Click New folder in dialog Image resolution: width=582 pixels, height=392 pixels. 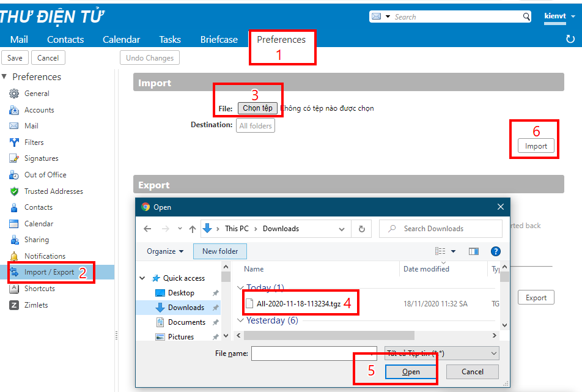(220, 251)
